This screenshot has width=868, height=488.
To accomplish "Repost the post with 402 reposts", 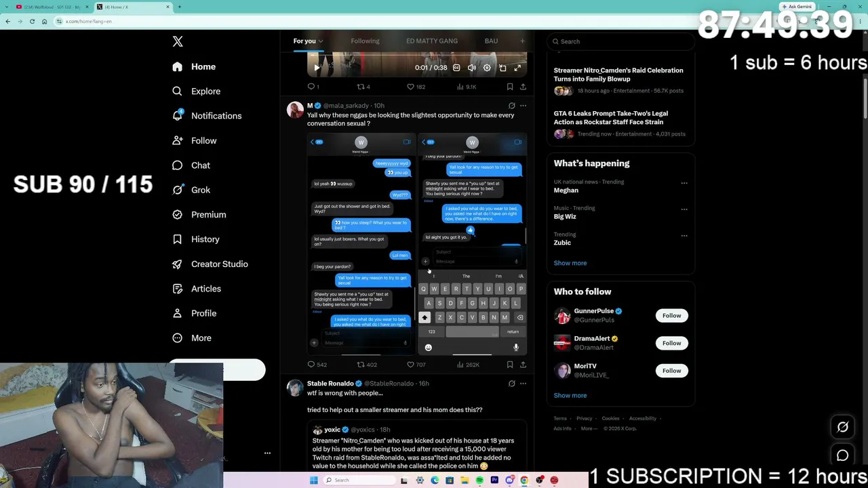I will click(367, 365).
